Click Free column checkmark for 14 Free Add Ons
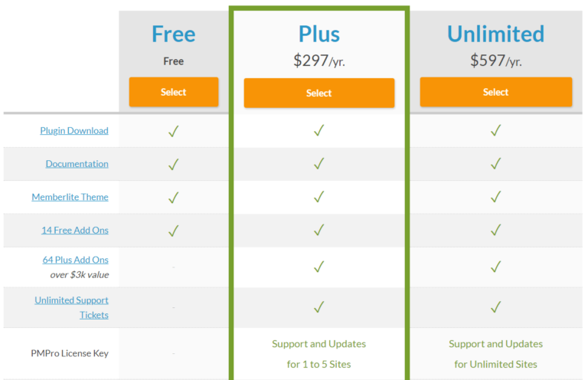This screenshot has width=588, height=380. coord(173,230)
